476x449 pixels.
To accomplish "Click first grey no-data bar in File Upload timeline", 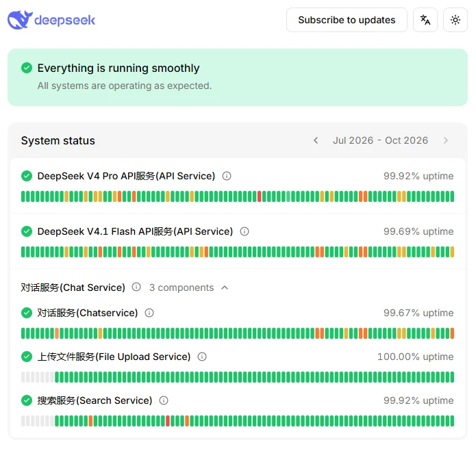I will point(23,377).
